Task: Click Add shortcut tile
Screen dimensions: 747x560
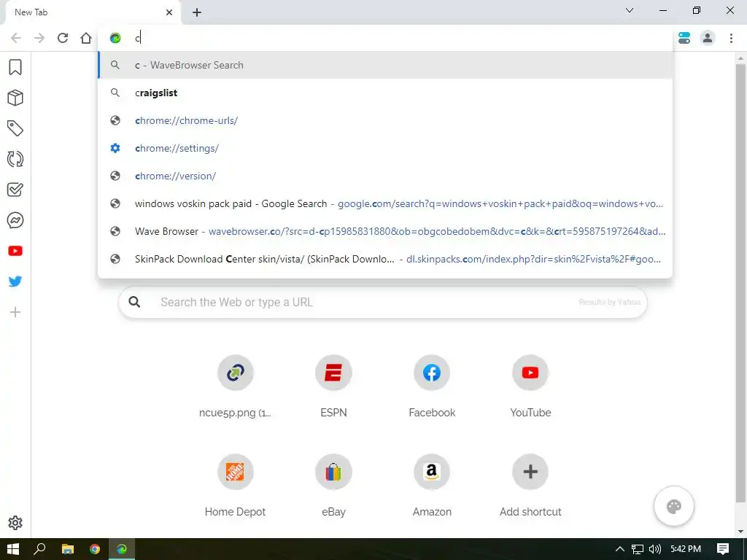Action: [530, 472]
